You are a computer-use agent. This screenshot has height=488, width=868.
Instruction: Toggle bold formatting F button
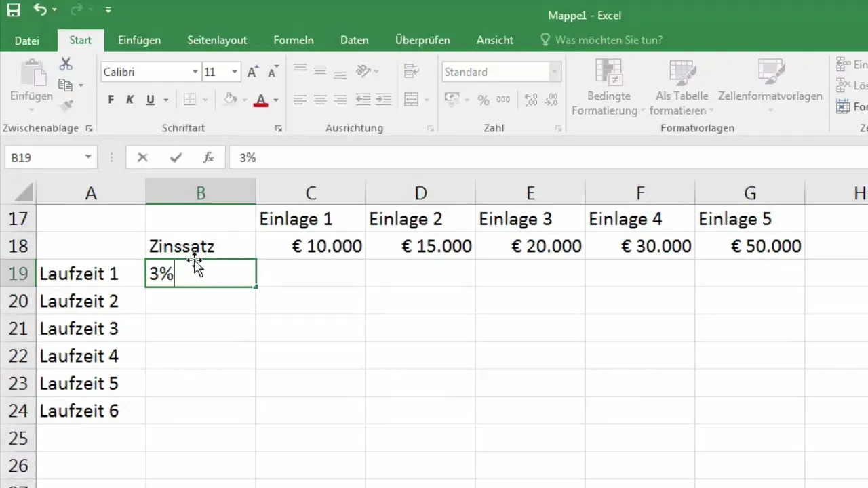(111, 100)
